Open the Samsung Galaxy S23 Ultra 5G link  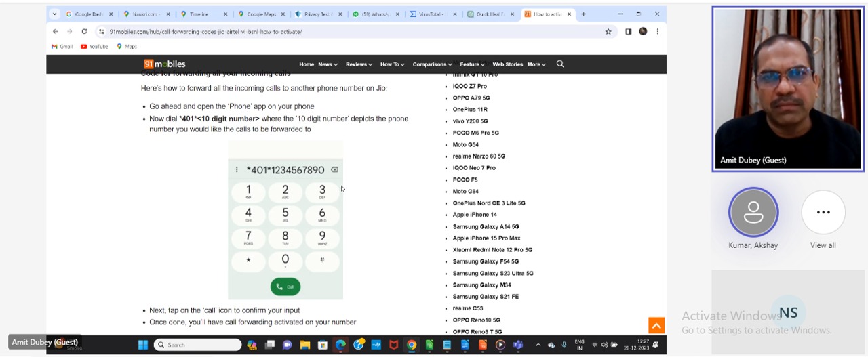coord(493,273)
